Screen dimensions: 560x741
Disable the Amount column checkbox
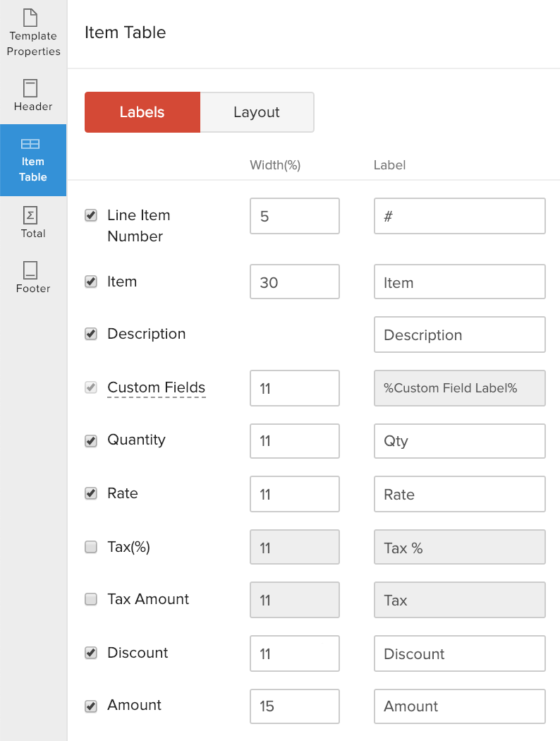point(90,705)
